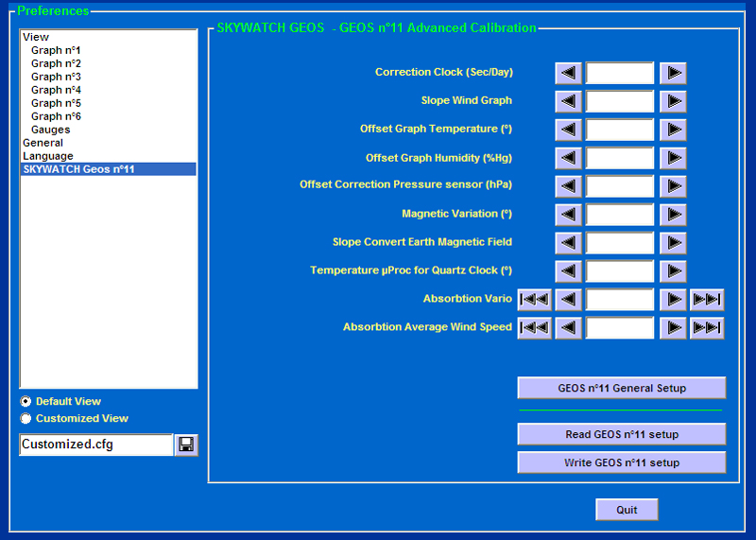Select Graph n°2 in the list
This screenshot has height=540, width=756.
pos(56,63)
